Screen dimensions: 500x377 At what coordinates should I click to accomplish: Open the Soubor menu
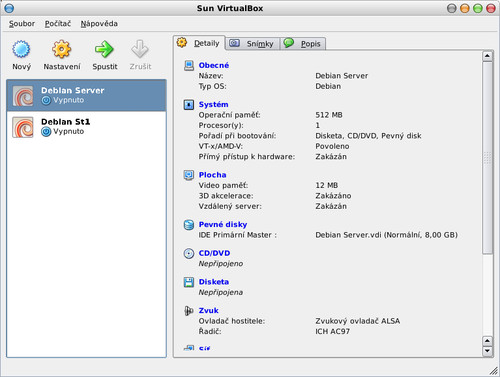point(22,24)
